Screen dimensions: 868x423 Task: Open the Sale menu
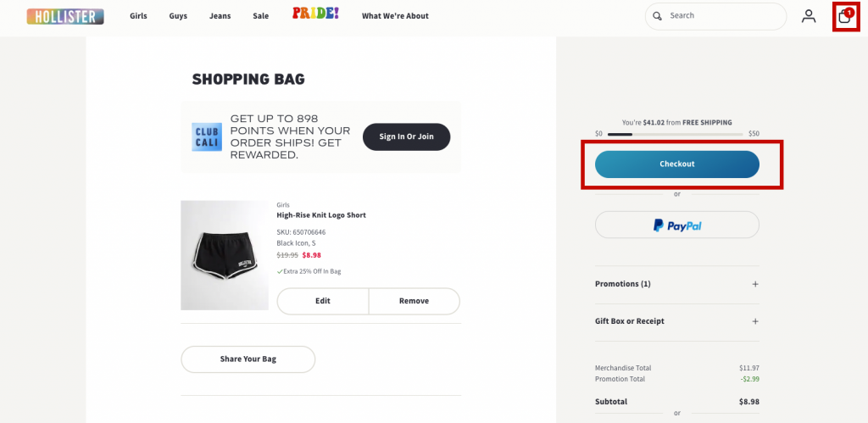pyautogui.click(x=260, y=16)
